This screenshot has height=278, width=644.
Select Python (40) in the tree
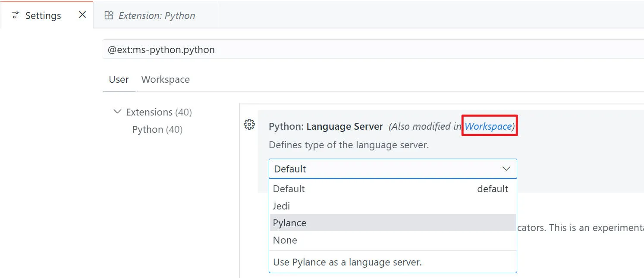[157, 130]
